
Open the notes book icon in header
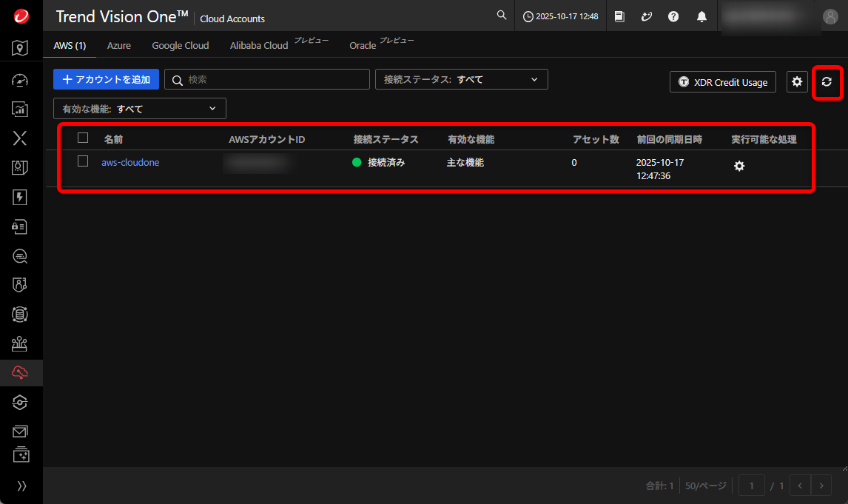coord(620,16)
